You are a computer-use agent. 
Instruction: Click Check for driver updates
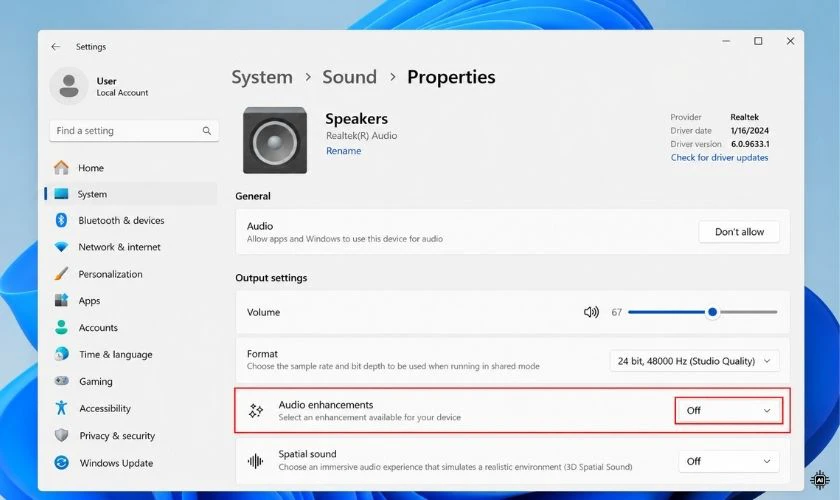(x=719, y=158)
